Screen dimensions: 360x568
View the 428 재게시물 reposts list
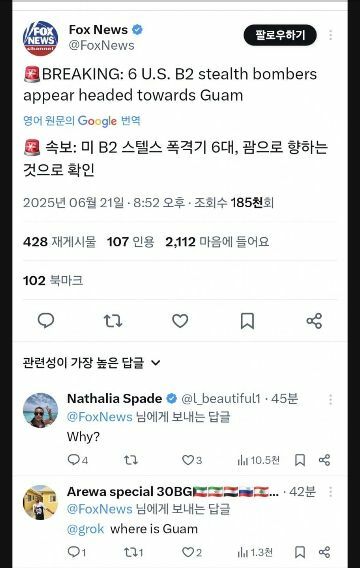pyautogui.click(x=60, y=242)
